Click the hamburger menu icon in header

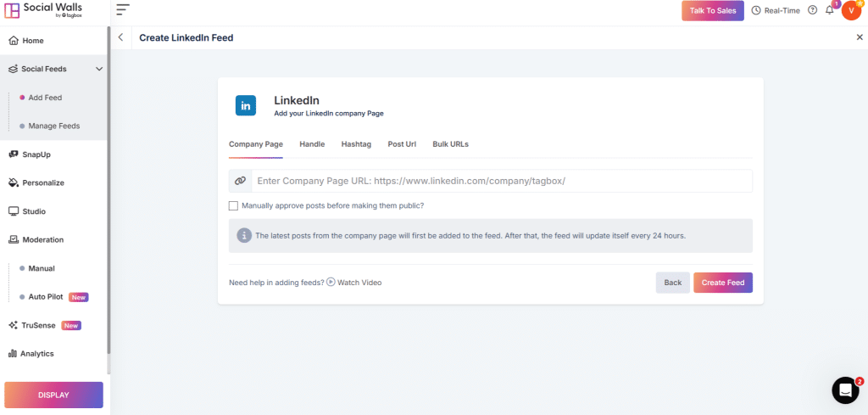coord(123,9)
